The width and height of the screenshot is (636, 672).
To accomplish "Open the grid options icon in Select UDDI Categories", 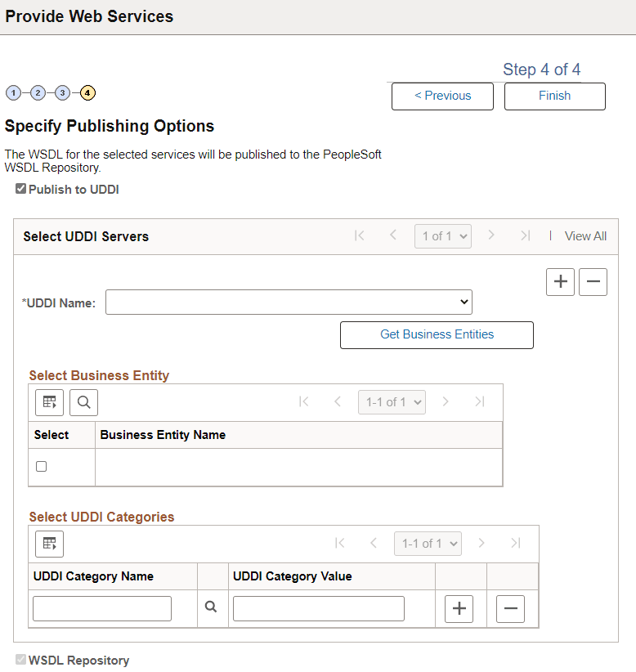I will point(49,544).
